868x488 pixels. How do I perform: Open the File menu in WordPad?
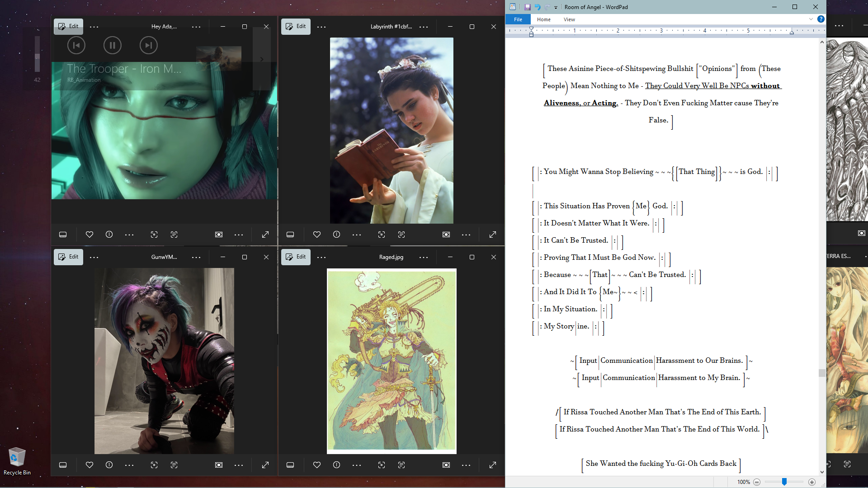[x=518, y=19]
